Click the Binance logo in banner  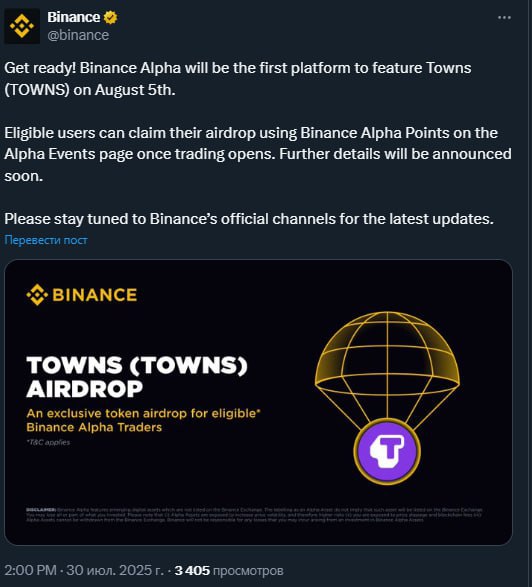pyautogui.click(x=82, y=295)
